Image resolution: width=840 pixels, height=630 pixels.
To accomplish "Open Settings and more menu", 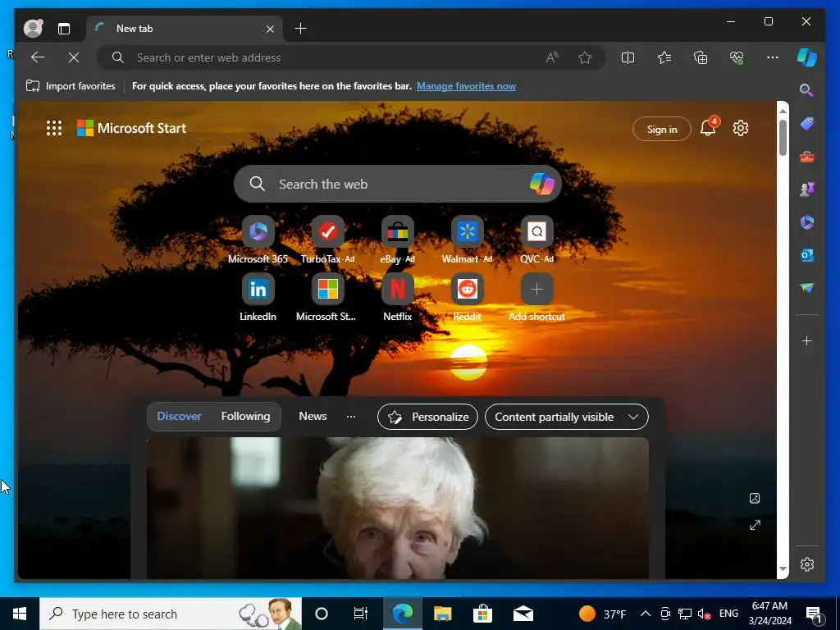I will coord(773,57).
